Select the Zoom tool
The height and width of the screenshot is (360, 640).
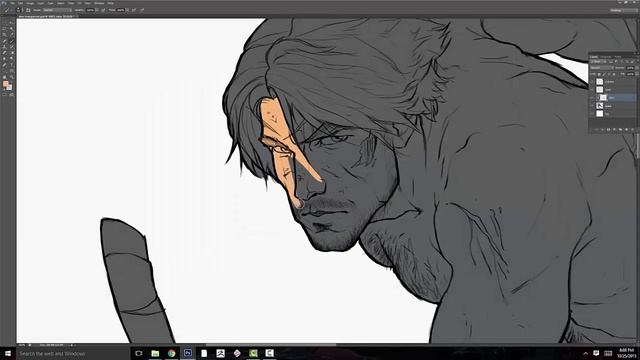coord(11,77)
